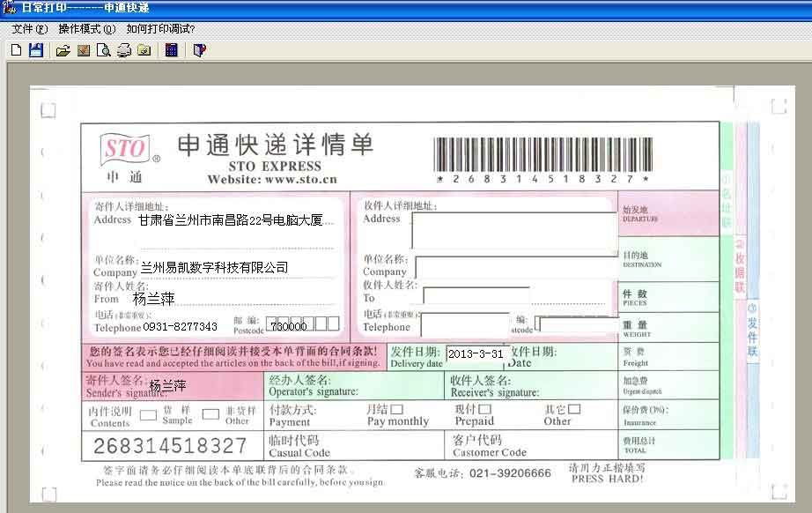
Task: Print the waybill using the printer icon
Action: (123, 50)
